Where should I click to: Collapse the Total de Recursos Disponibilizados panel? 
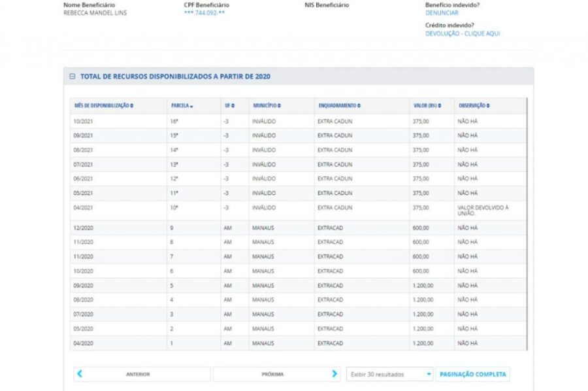(73, 76)
